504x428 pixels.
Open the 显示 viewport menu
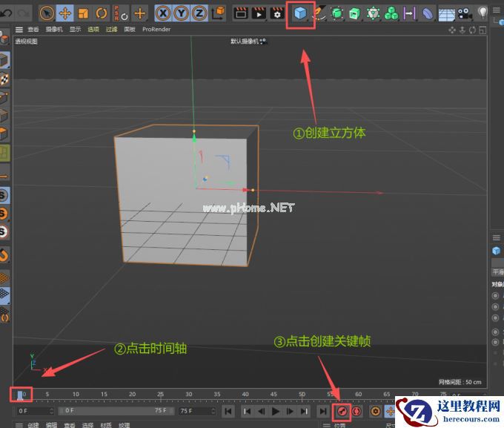(75, 30)
